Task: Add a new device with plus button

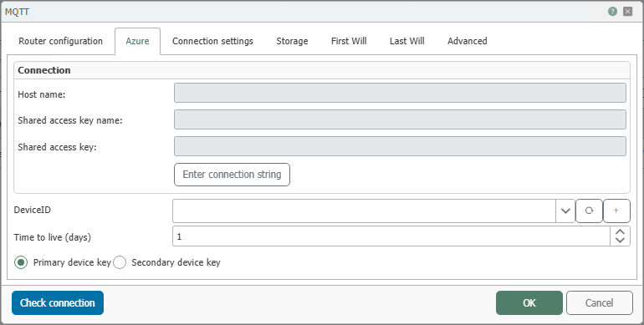Action: (616, 211)
